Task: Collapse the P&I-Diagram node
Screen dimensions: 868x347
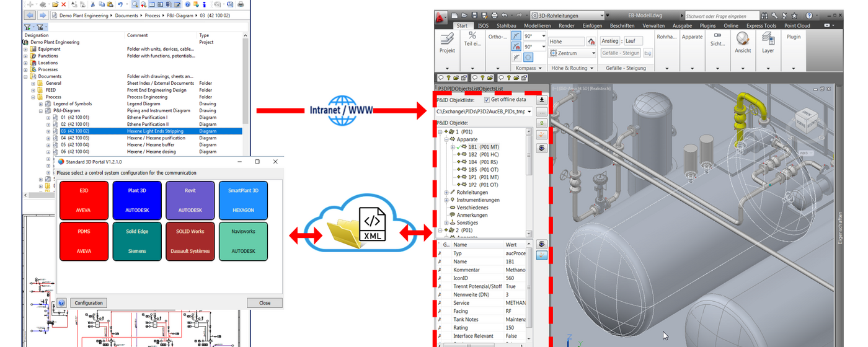Action: pos(40,110)
